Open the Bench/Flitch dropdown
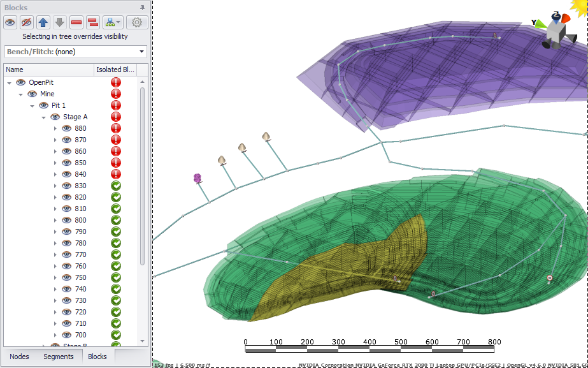 coord(75,51)
